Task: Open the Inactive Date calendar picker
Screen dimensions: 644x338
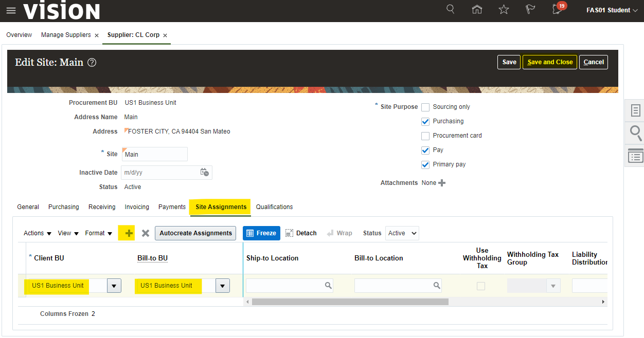Action: (204, 173)
